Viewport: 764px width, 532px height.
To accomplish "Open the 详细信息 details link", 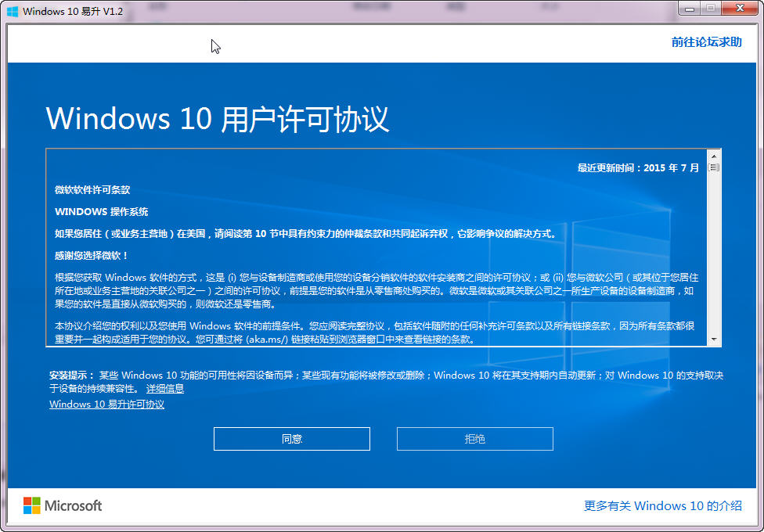I will click(x=165, y=388).
